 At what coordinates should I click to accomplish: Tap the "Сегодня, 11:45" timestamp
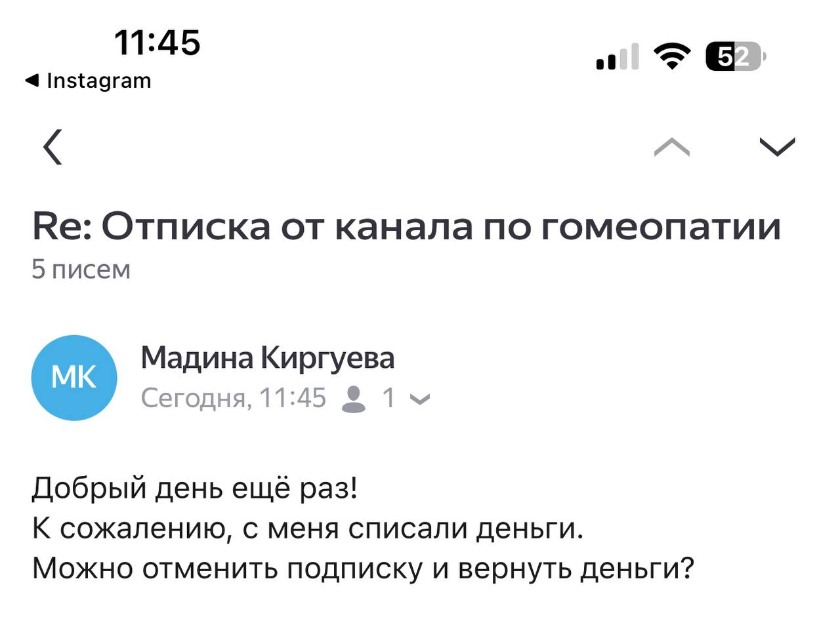point(233,398)
